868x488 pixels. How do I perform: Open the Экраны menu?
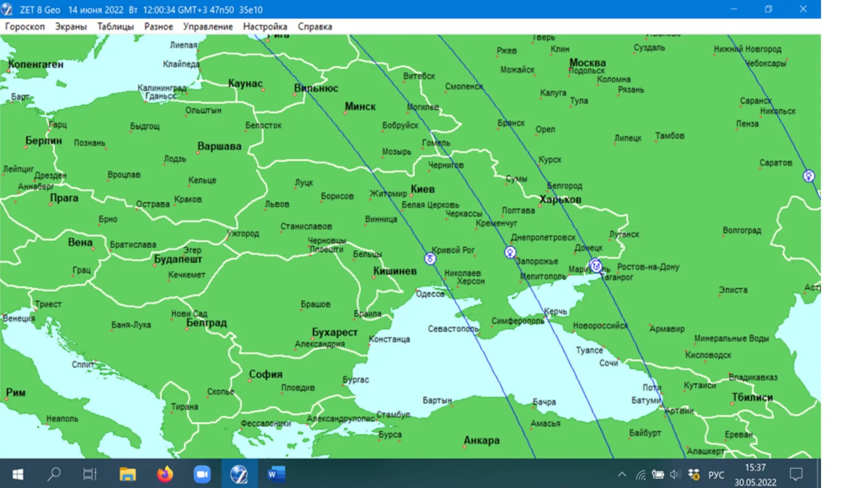(71, 27)
